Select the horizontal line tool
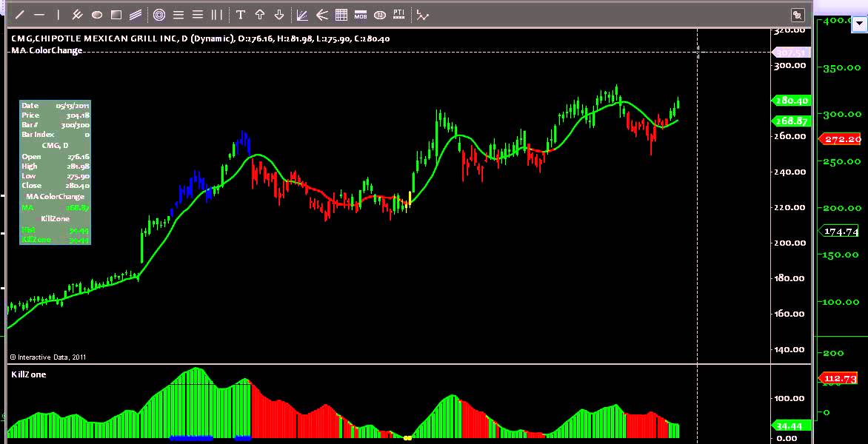The height and width of the screenshot is (444, 868). point(39,15)
